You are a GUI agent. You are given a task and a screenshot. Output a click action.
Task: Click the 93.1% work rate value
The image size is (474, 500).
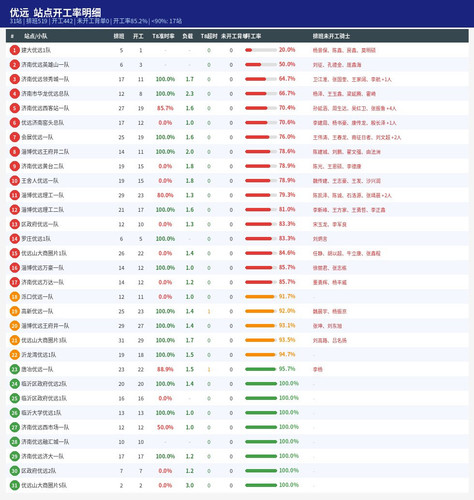tap(287, 325)
